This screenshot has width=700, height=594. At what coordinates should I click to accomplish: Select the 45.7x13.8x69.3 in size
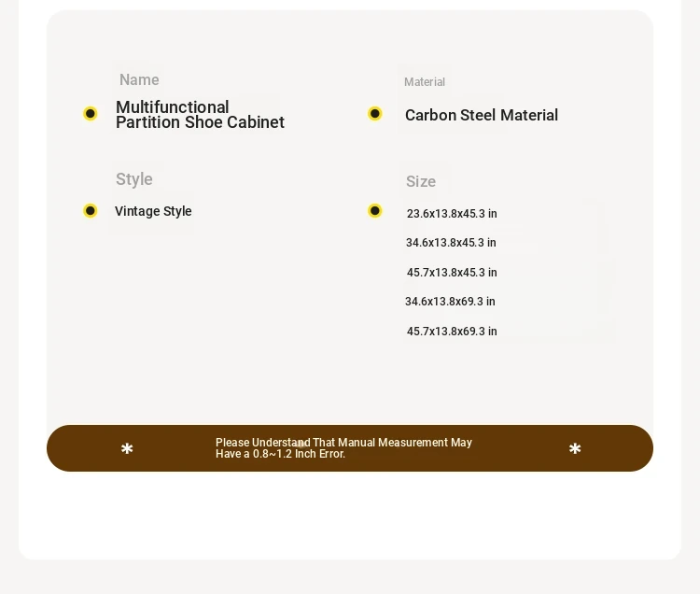tap(452, 332)
